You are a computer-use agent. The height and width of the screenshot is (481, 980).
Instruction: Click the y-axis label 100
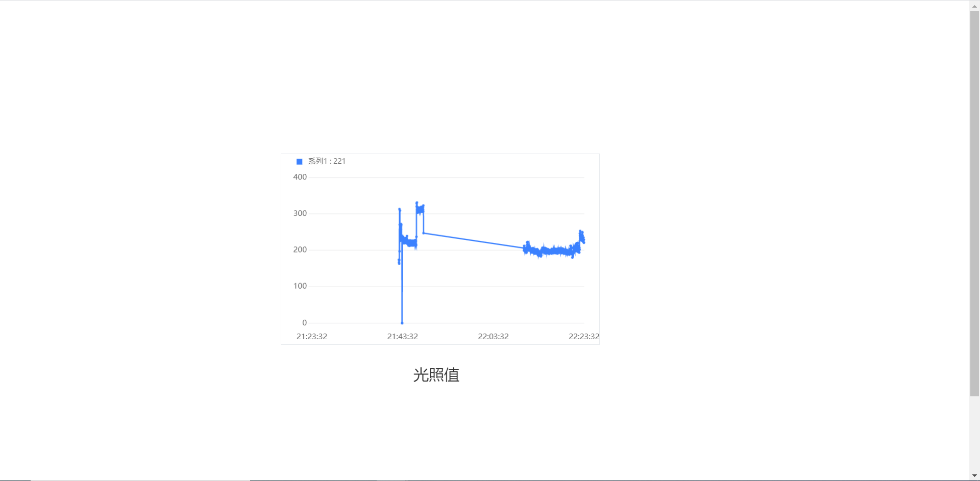[300, 286]
